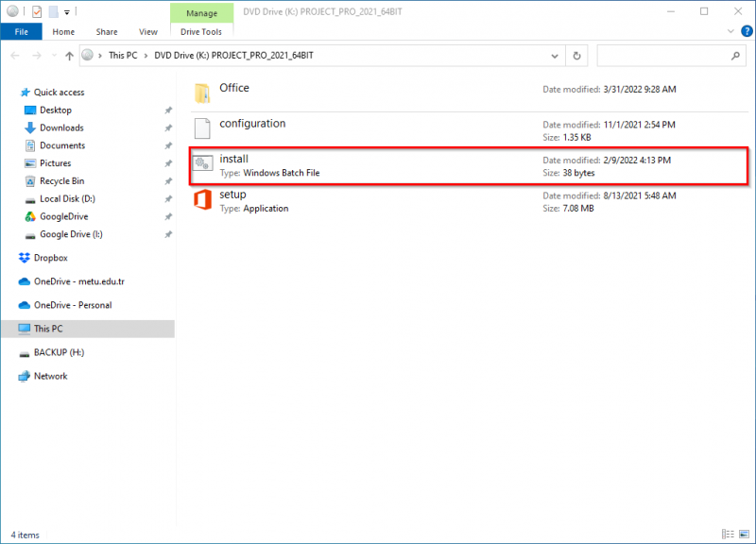Open OneDrive - Personal in the sidebar
756x544 pixels.
point(73,305)
